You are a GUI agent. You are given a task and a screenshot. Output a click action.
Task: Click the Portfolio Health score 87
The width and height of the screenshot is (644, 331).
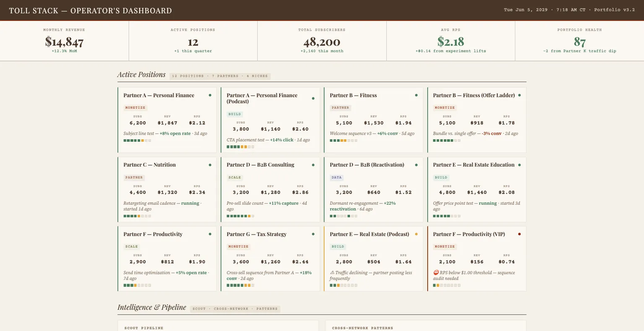point(579,42)
